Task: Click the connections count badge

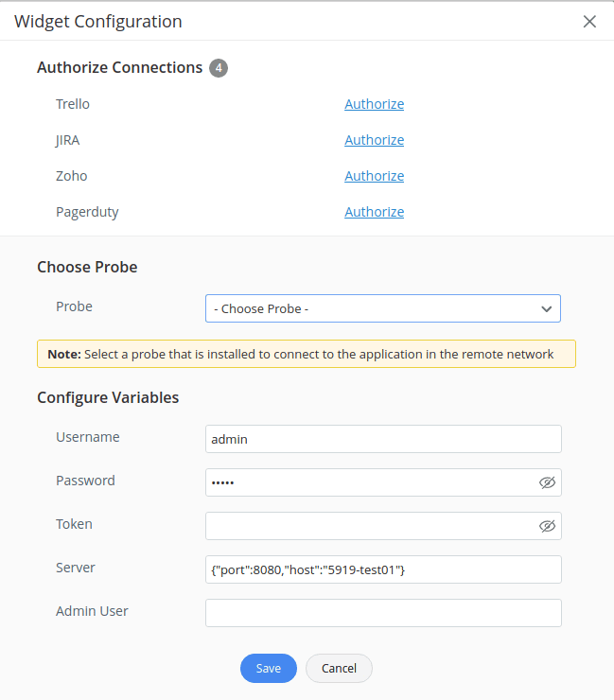Action: pos(219,68)
